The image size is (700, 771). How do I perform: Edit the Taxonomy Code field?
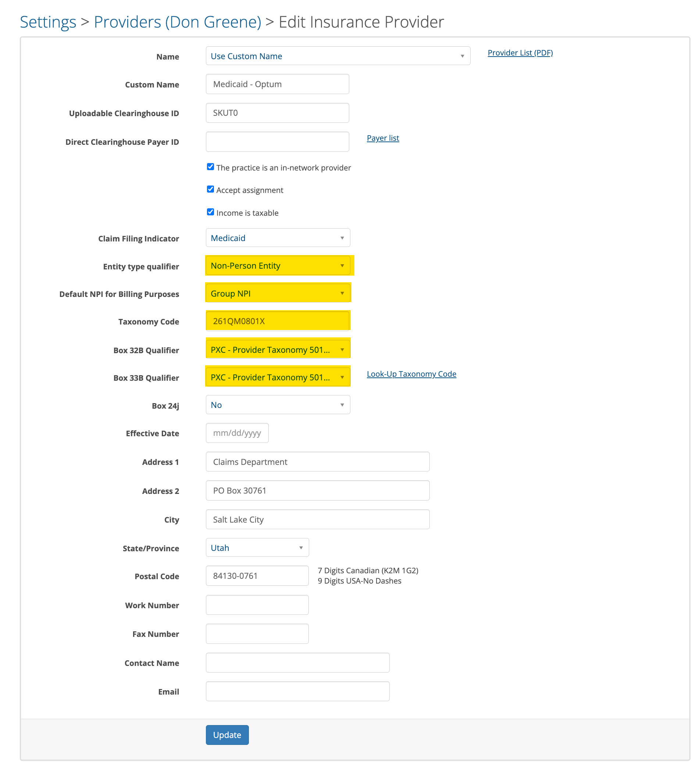pos(278,321)
